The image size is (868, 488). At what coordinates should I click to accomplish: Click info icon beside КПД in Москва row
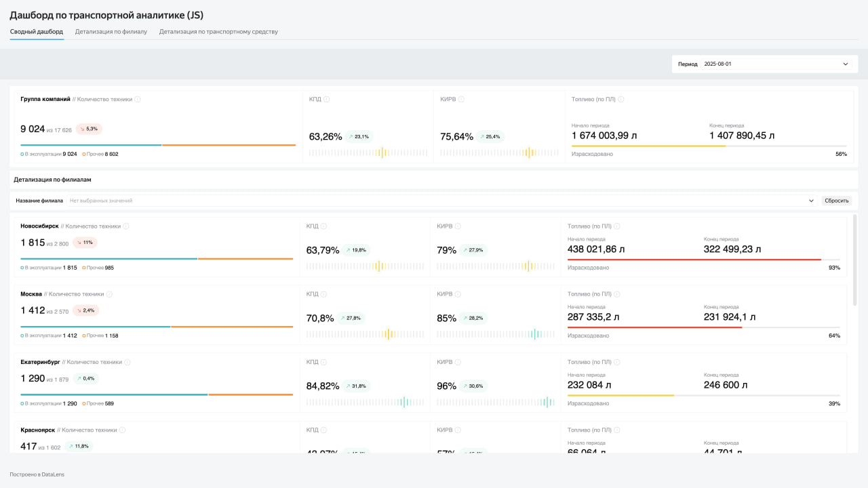tap(323, 294)
